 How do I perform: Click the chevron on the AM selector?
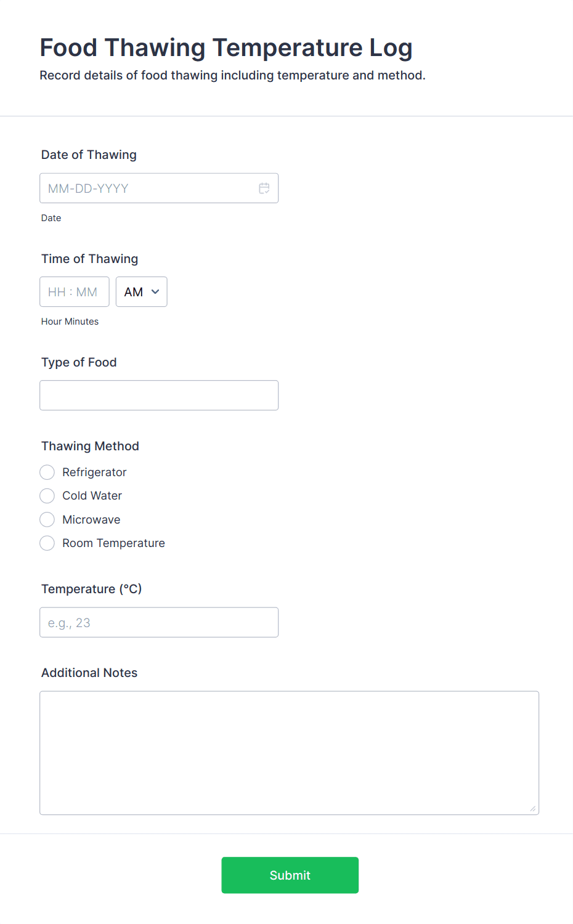155,291
